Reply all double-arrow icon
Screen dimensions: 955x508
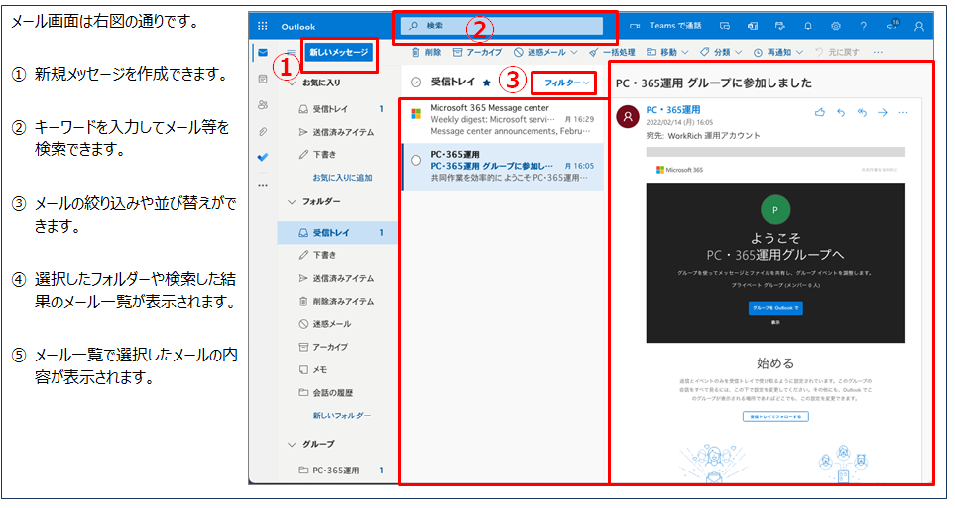pyautogui.click(x=862, y=112)
